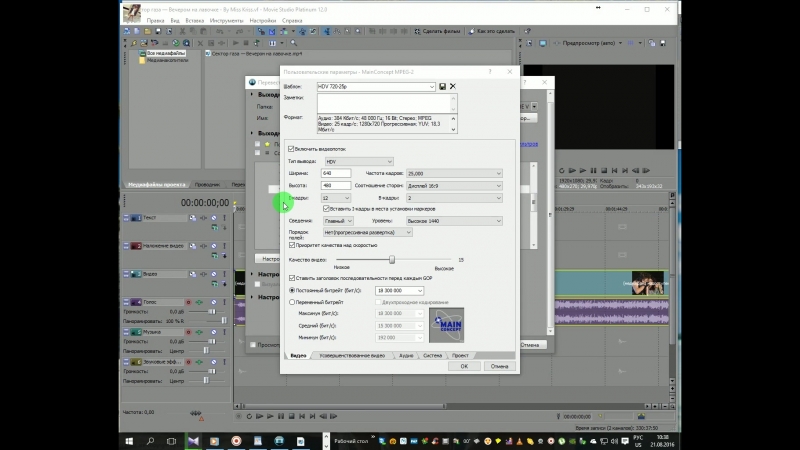Uncheck 'Приоритет качества над скоростью' checkbox

point(291,244)
